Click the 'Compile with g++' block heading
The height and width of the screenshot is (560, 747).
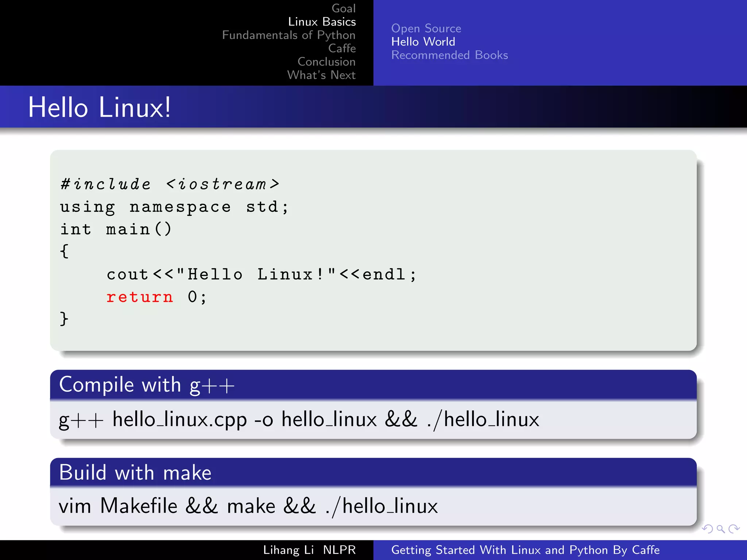tap(147, 385)
